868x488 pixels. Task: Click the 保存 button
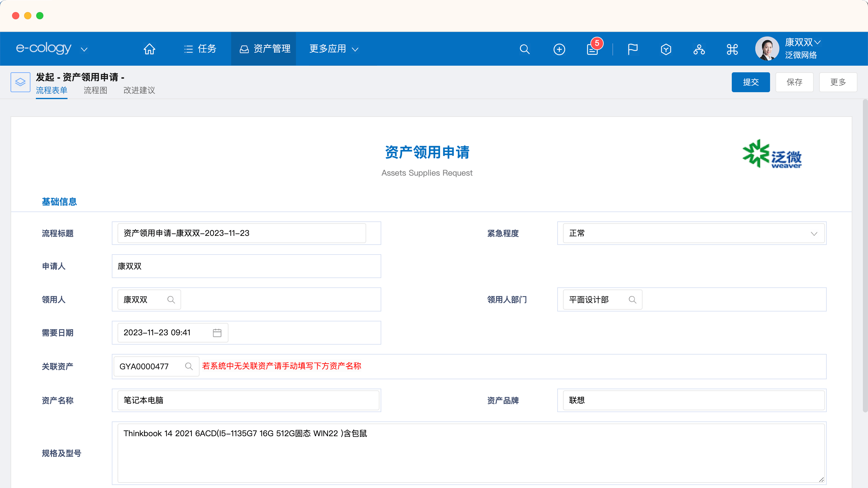[794, 82]
